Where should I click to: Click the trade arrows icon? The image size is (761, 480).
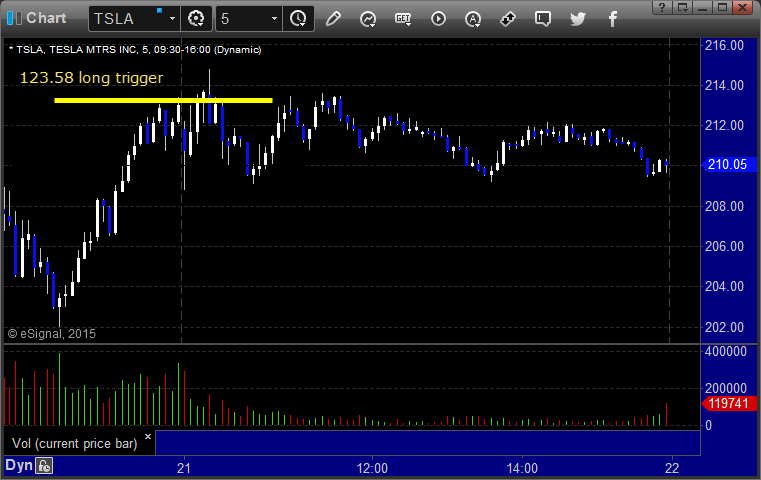[508, 19]
